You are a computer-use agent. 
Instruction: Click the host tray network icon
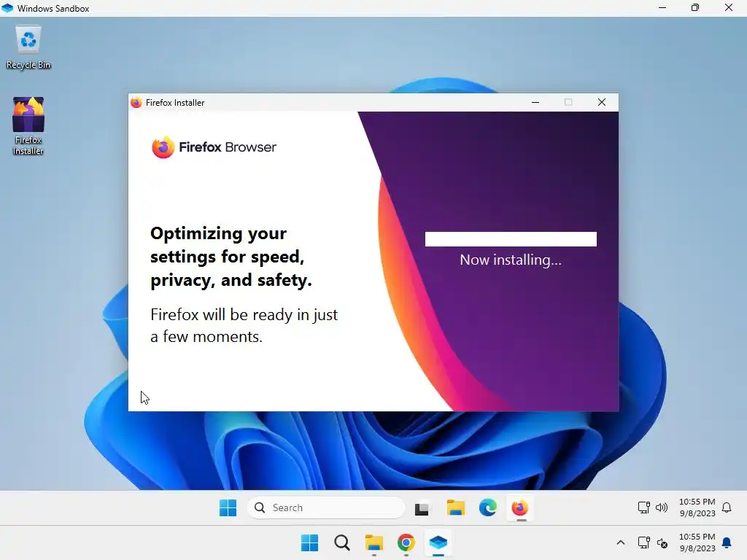click(643, 542)
